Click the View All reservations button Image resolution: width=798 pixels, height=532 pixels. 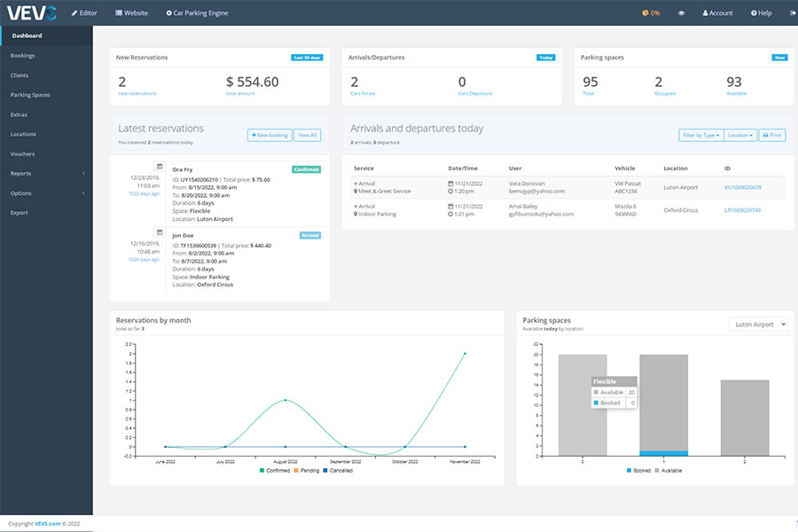[308, 136]
